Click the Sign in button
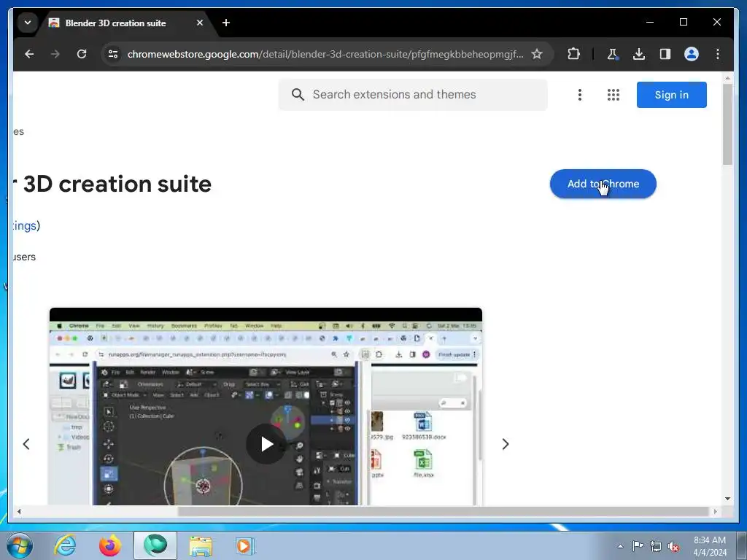This screenshot has height=560, width=747. point(671,95)
